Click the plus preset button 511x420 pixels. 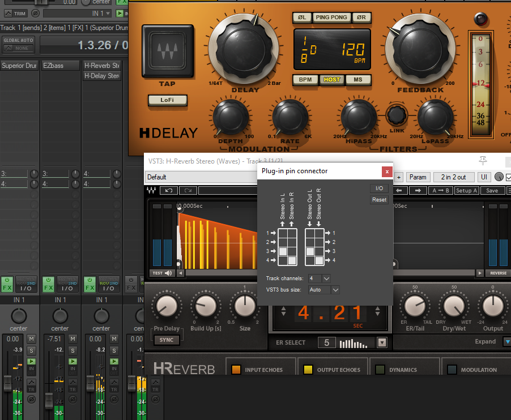coord(399,177)
